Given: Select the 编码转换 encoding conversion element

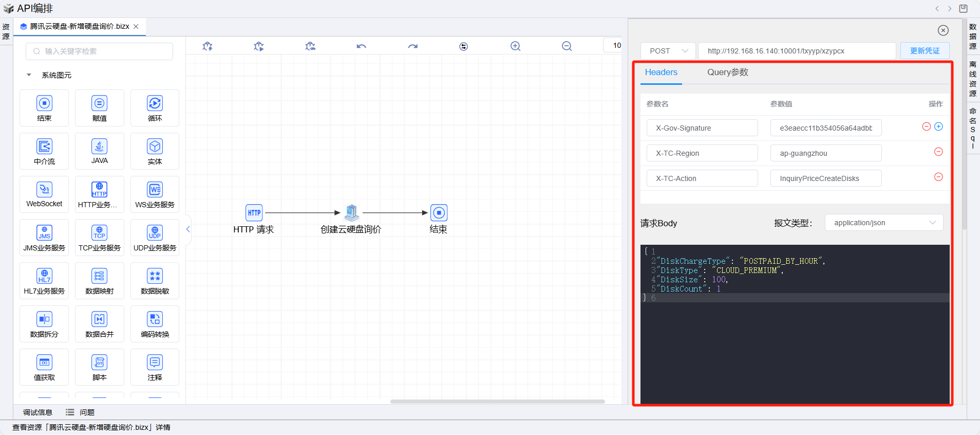Looking at the screenshot, I should (155, 324).
